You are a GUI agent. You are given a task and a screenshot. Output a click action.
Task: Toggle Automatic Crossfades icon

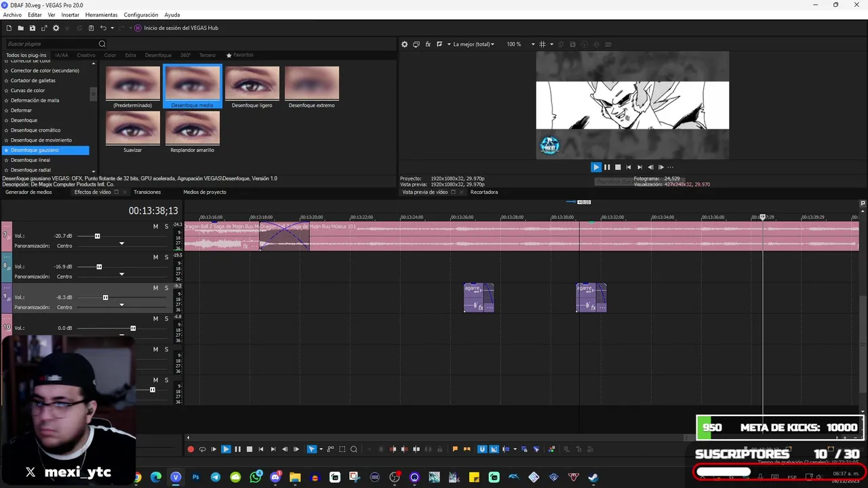[x=494, y=449]
